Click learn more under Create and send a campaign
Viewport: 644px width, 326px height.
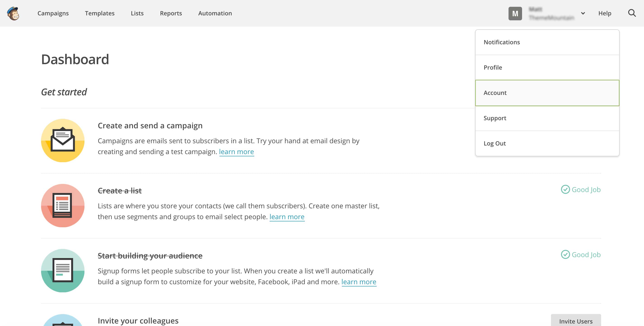click(x=236, y=152)
